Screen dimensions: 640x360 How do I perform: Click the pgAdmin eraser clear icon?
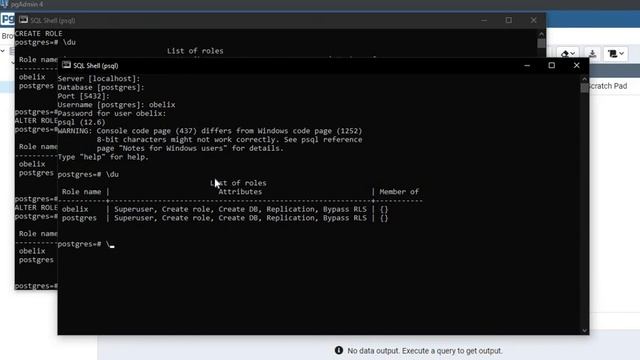[565, 53]
